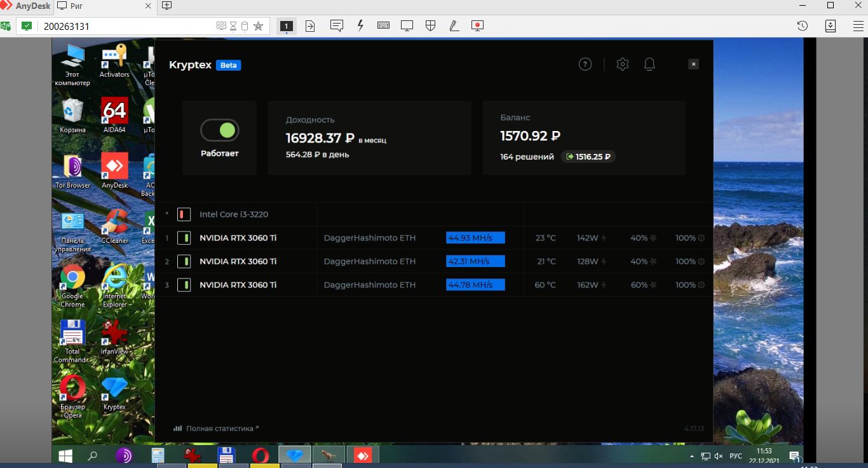Open Total Commander desktop icon

[x=72, y=341]
